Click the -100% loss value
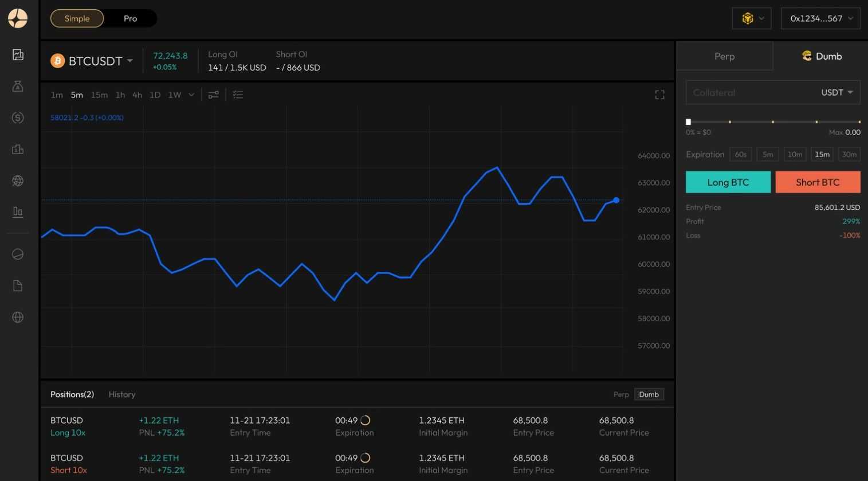The image size is (868, 481). (850, 236)
